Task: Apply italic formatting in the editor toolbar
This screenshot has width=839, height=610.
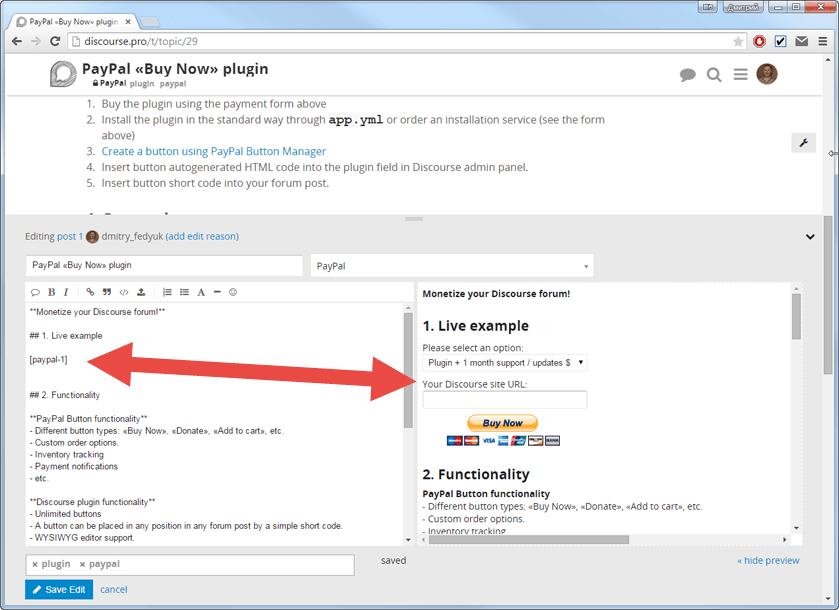Action: [66, 292]
